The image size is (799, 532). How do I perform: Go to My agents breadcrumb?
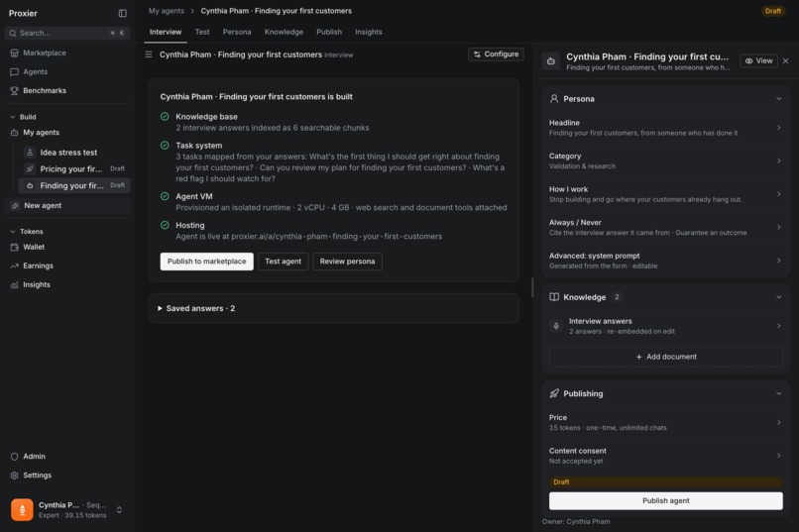click(x=167, y=11)
